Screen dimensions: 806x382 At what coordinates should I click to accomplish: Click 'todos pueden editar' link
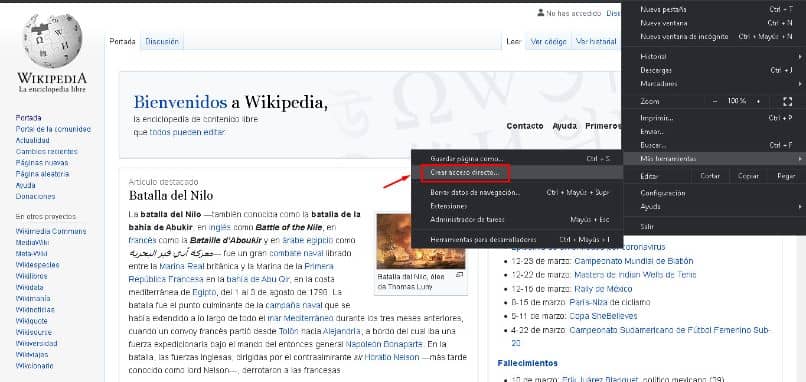click(x=187, y=132)
